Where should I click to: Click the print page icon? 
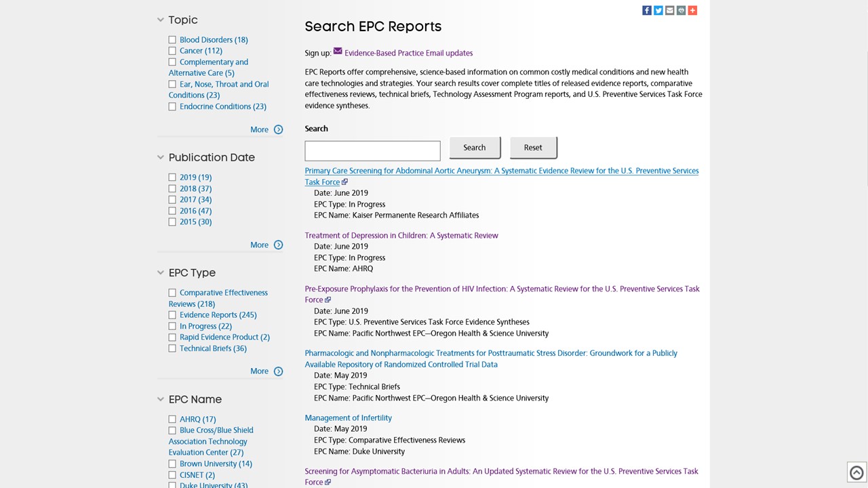(681, 10)
